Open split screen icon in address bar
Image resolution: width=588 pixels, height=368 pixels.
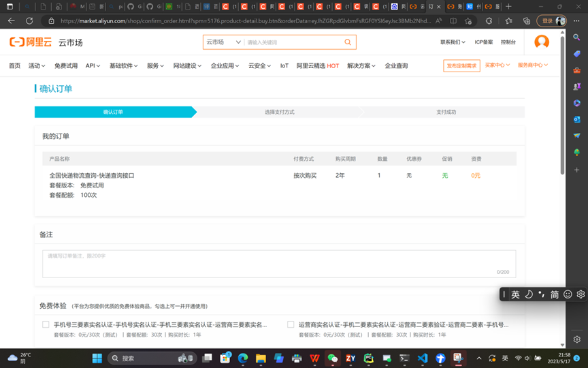pyautogui.click(x=453, y=21)
